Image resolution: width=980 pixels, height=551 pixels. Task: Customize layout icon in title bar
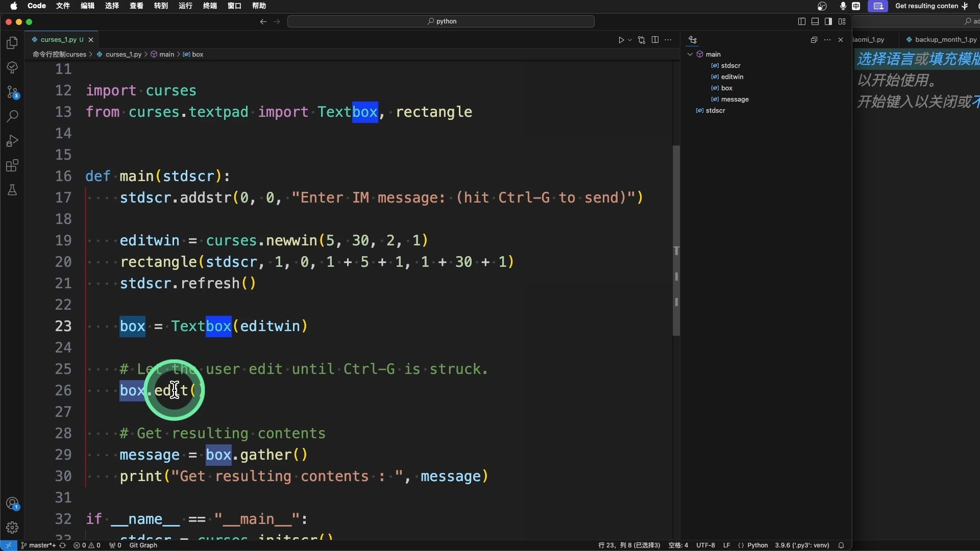pos(842,21)
